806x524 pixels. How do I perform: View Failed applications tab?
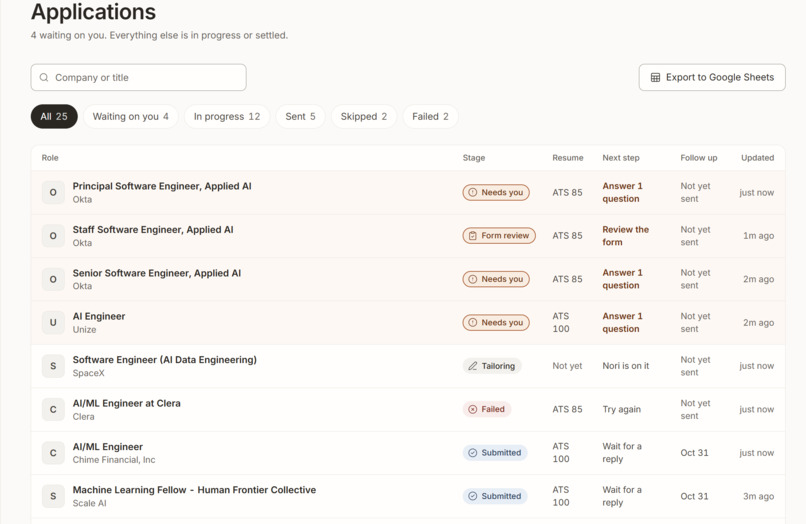coord(430,116)
